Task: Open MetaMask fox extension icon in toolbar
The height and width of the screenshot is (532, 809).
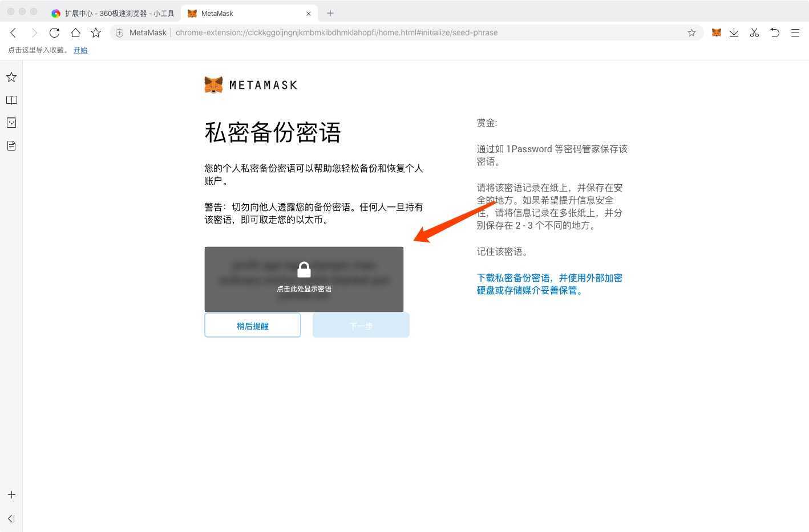Action: [717, 33]
